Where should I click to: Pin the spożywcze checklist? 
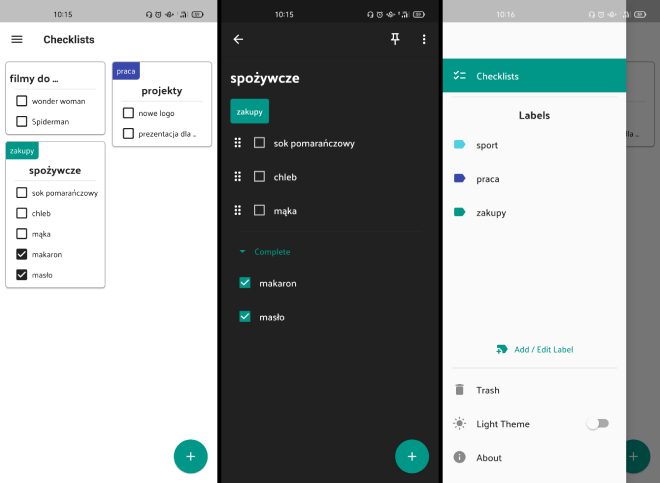[395, 39]
